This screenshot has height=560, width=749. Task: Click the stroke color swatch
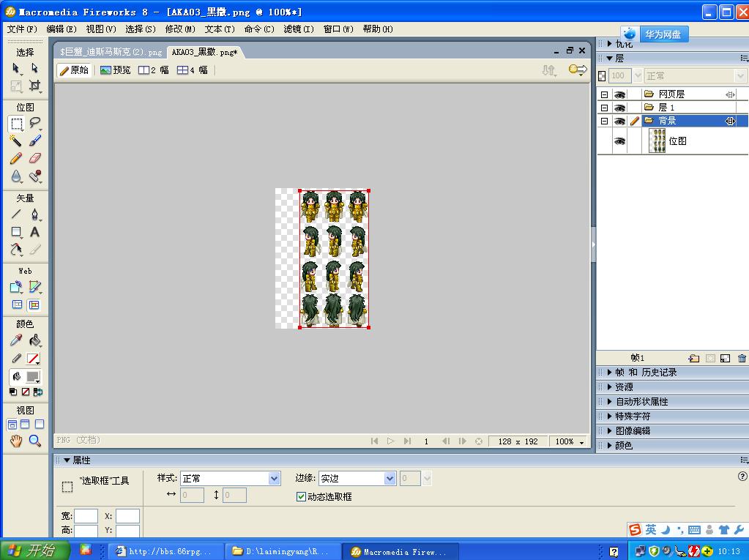coord(33,359)
